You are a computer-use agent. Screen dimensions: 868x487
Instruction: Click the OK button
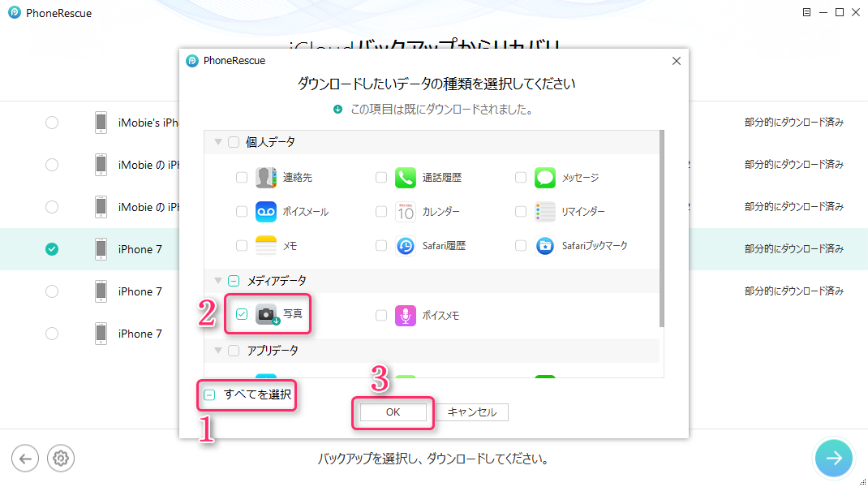(393, 412)
